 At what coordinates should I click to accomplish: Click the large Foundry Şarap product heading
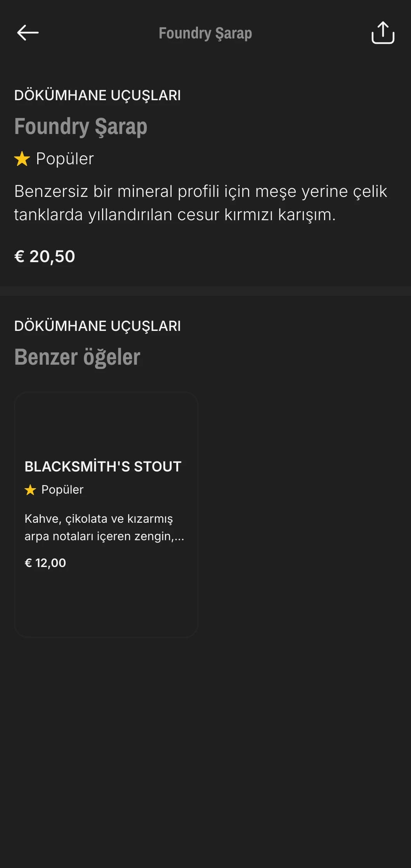click(81, 127)
